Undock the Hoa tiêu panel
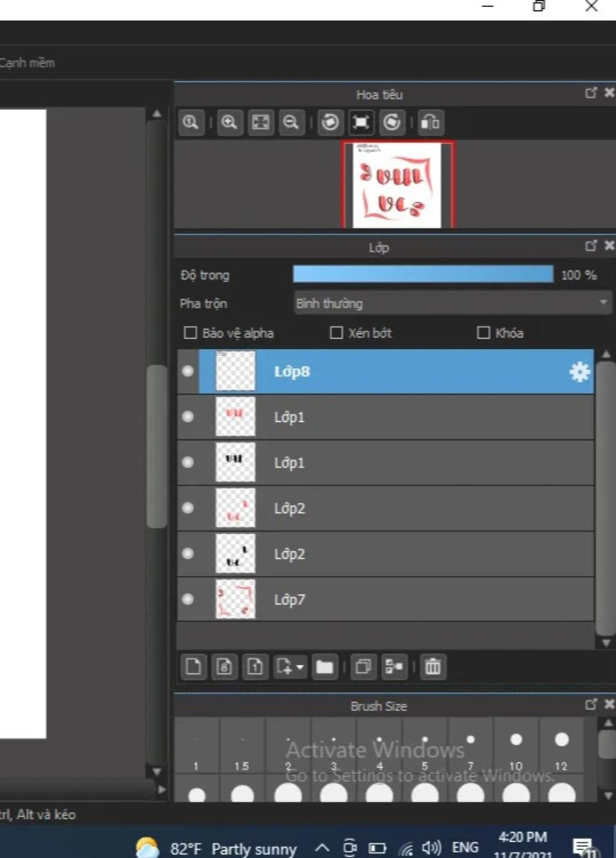The width and height of the screenshot is (616, 858). [591, 93]
